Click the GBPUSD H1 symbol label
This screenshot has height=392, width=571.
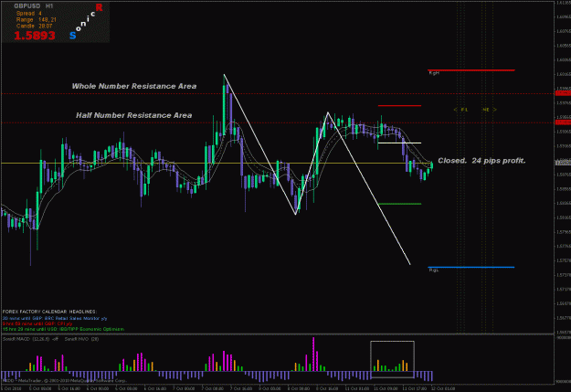click(x=34, y=6)
